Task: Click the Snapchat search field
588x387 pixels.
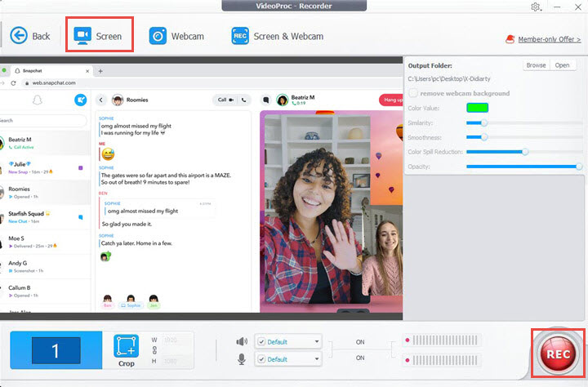Action: click(43, 120)
